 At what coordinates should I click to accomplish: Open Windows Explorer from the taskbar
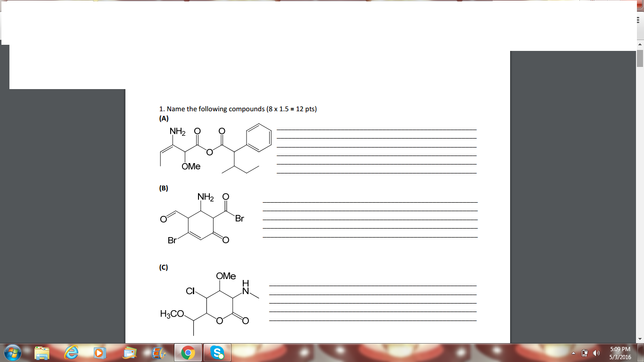[x=42, y=353]
